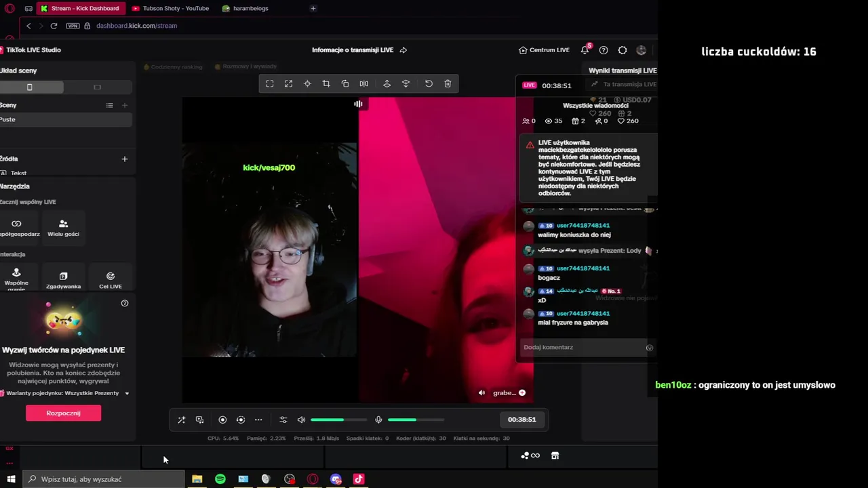868x488 pixels.
Task: Open the Windows Start menu
Action: pos(11,479)
